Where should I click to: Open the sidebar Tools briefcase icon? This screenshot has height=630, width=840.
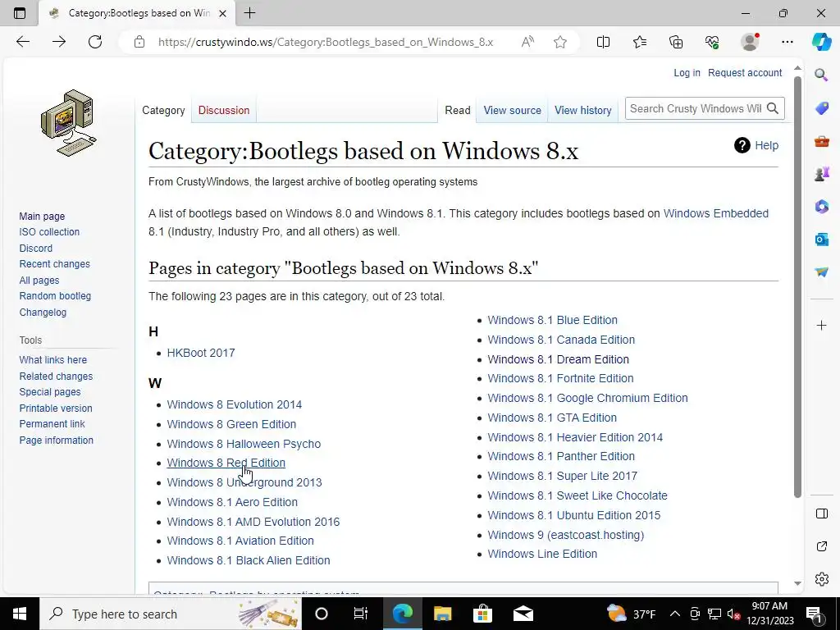(x=821, y=141)
